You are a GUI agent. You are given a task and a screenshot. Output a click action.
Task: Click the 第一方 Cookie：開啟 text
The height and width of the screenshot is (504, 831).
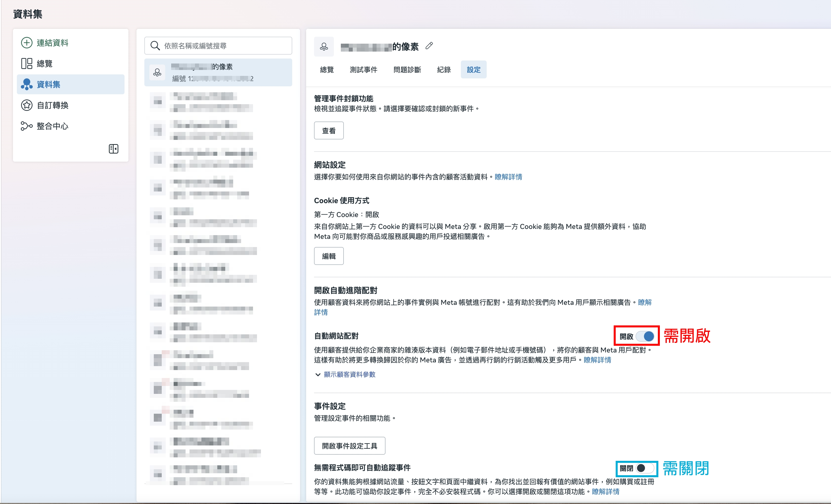[x=347, y=214]
